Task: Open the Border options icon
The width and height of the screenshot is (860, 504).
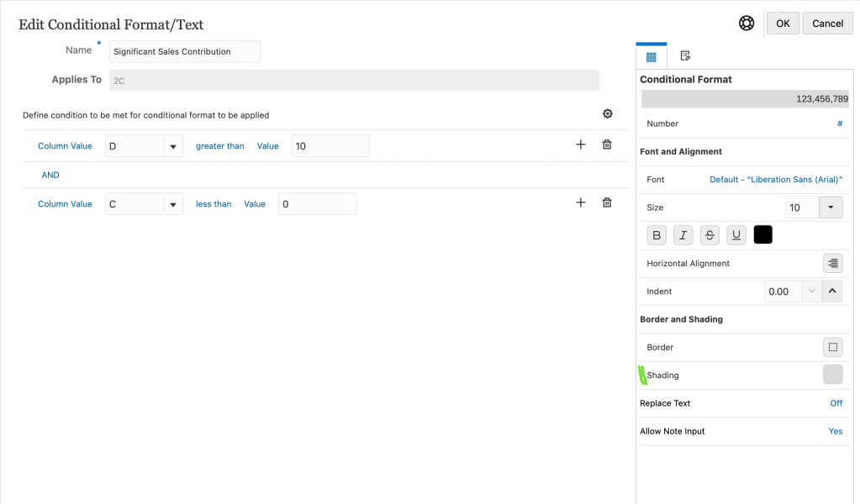Action: coord(832,347)
